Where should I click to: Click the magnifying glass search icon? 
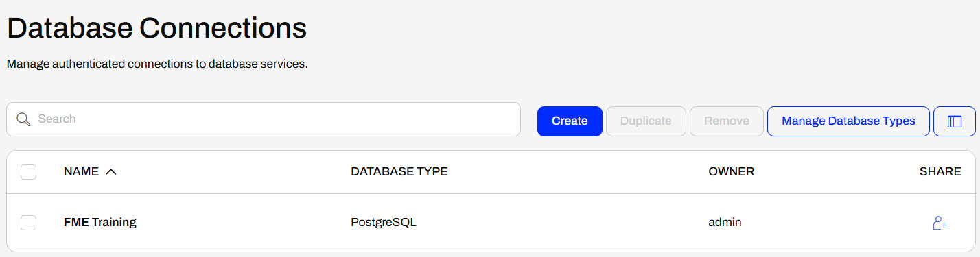pyautogui.click(x=23, y=119)
